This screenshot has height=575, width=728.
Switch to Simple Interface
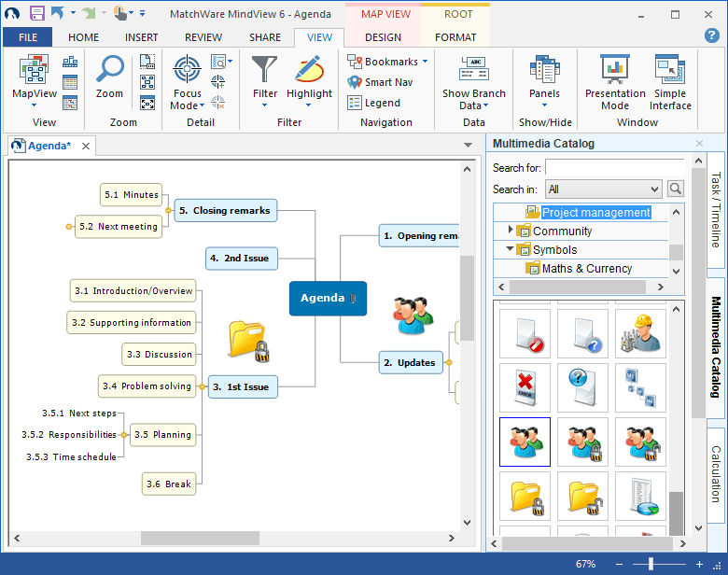(x=670, y=83)
